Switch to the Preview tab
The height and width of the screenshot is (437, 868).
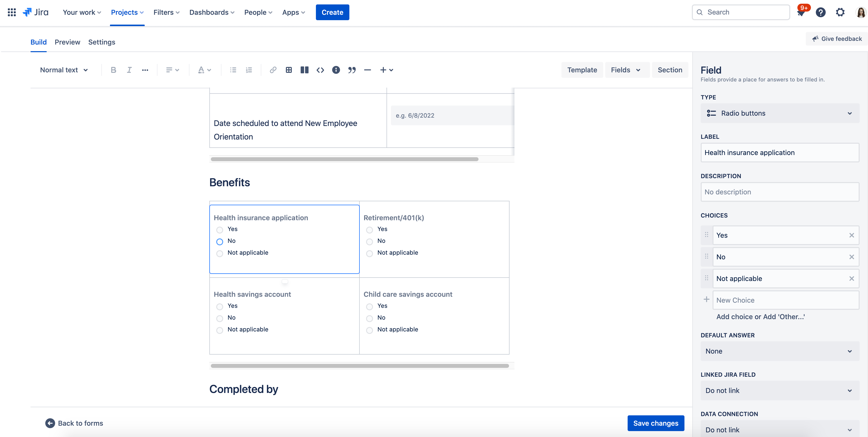67,42
